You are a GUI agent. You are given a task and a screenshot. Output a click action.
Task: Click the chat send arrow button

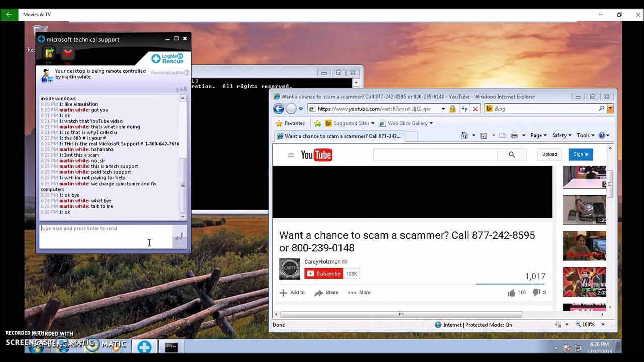(179, 237)
